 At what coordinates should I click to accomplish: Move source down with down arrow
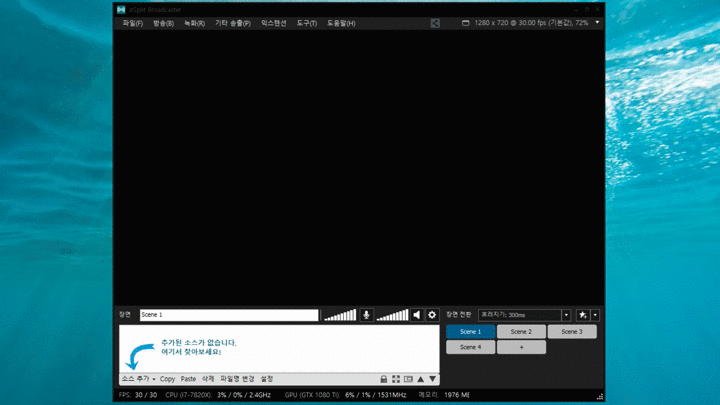click(433, 379)
